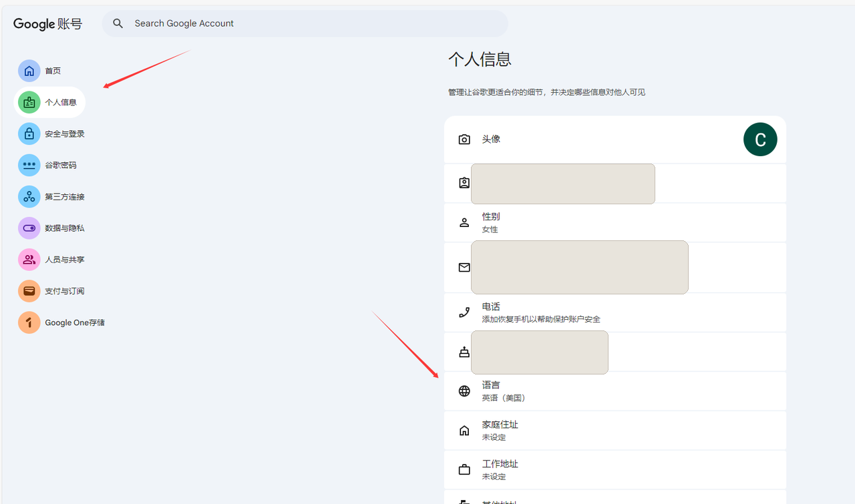The height and width of the screenshot is (504, 855).
Task: Click the 个人信息 page heading
Action: (480, 59)
